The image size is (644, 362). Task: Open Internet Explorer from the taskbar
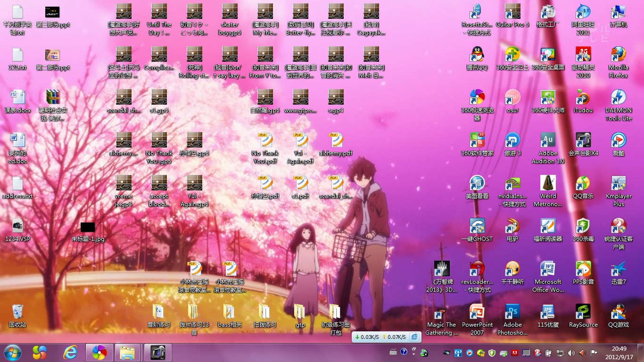(x=70, y=352)
